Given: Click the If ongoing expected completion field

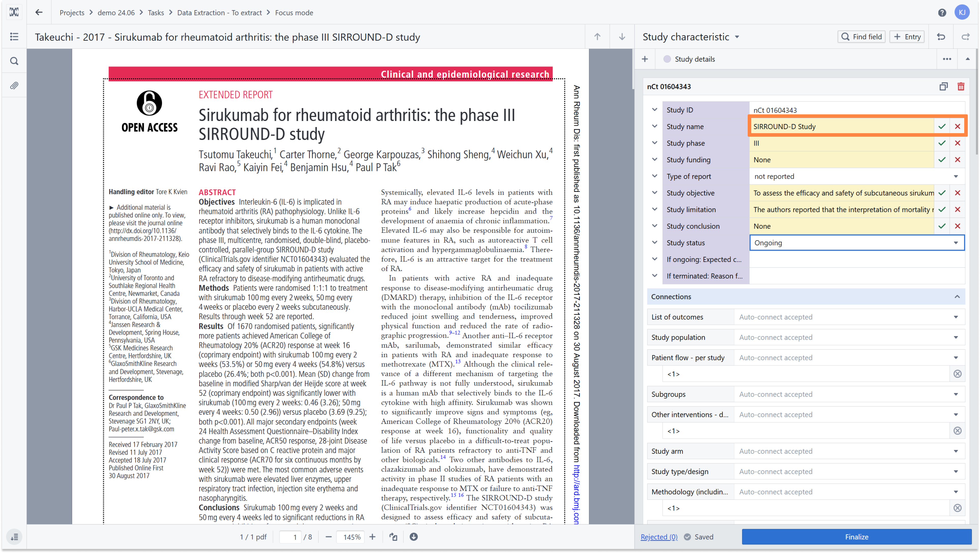Looking at the screenshot, I should [x=857, y=259].
